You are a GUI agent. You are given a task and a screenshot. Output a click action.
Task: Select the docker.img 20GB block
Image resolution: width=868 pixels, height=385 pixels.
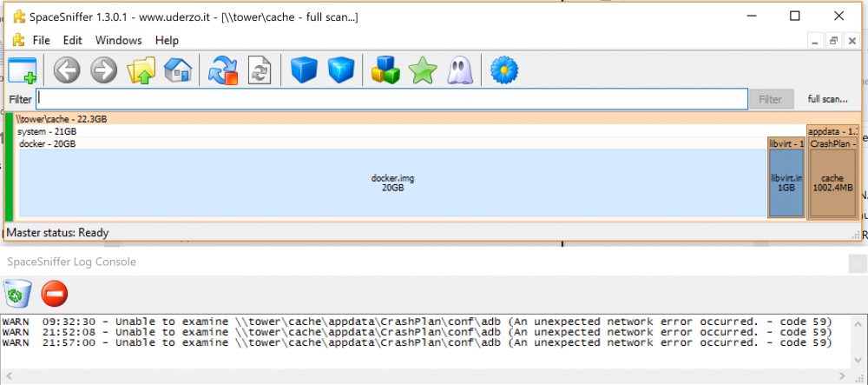(392, 183)
